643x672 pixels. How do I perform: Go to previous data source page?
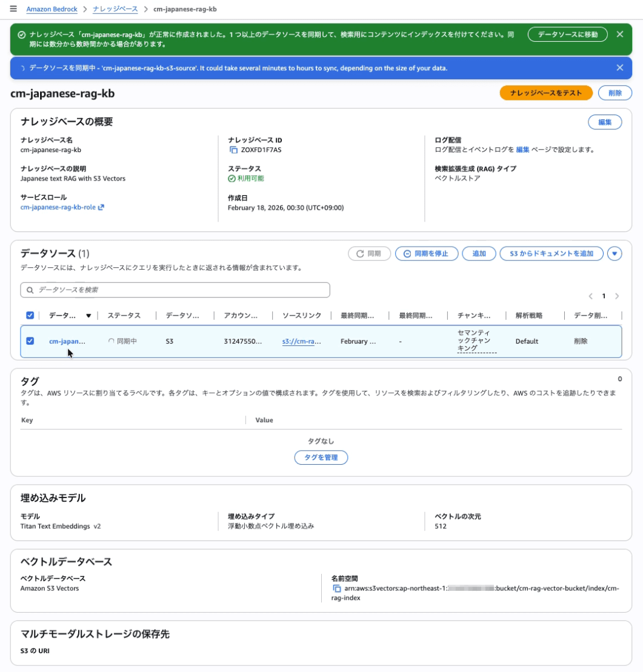(x=591, y=296)
